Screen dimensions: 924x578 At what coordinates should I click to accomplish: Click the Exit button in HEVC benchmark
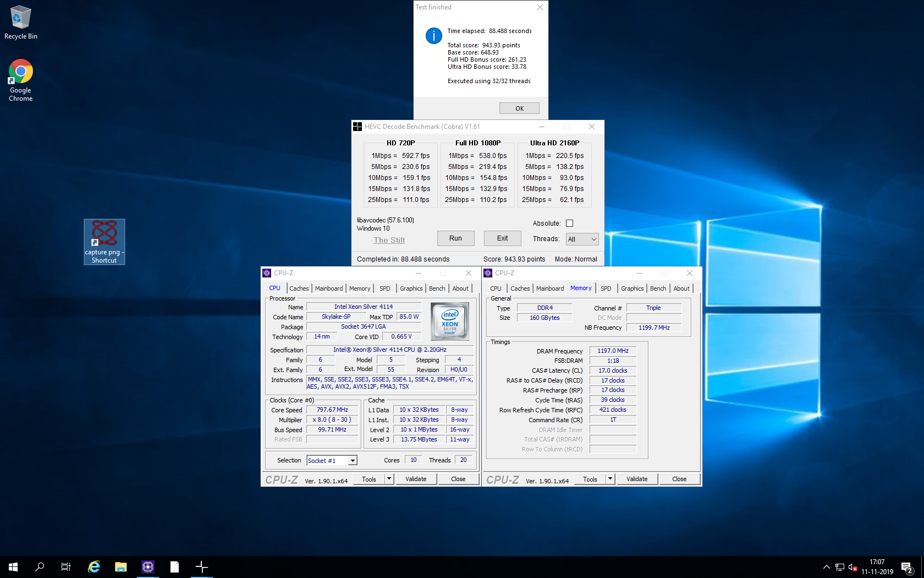point(502,238)
